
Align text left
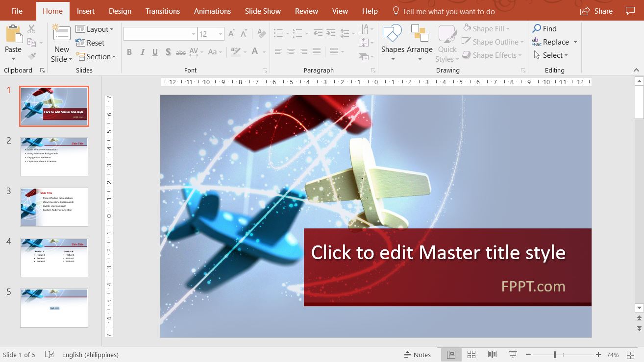(278, 51)
